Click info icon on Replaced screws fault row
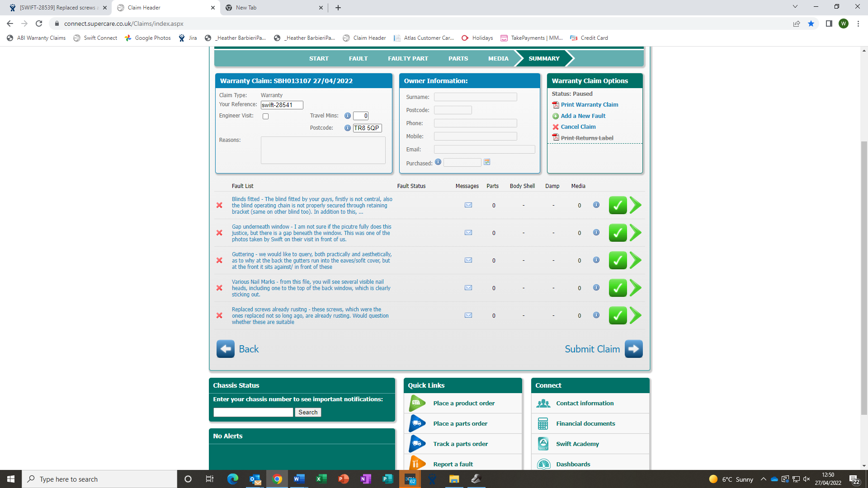 [x=596, y=315]
